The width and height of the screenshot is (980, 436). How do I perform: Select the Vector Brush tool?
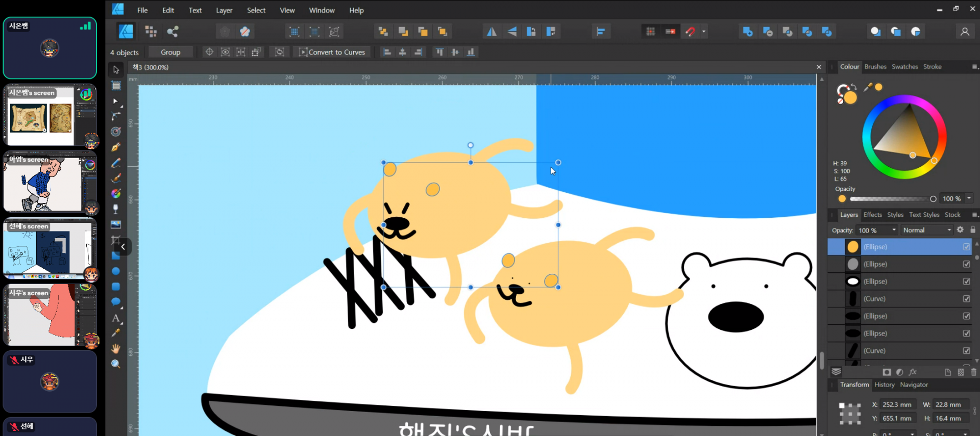116,178
